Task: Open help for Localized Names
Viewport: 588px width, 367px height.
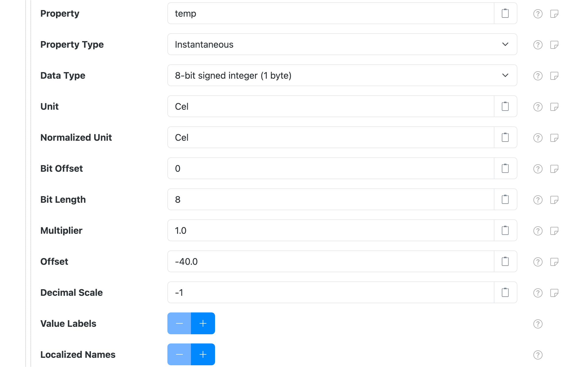Action: click(537, 355)
